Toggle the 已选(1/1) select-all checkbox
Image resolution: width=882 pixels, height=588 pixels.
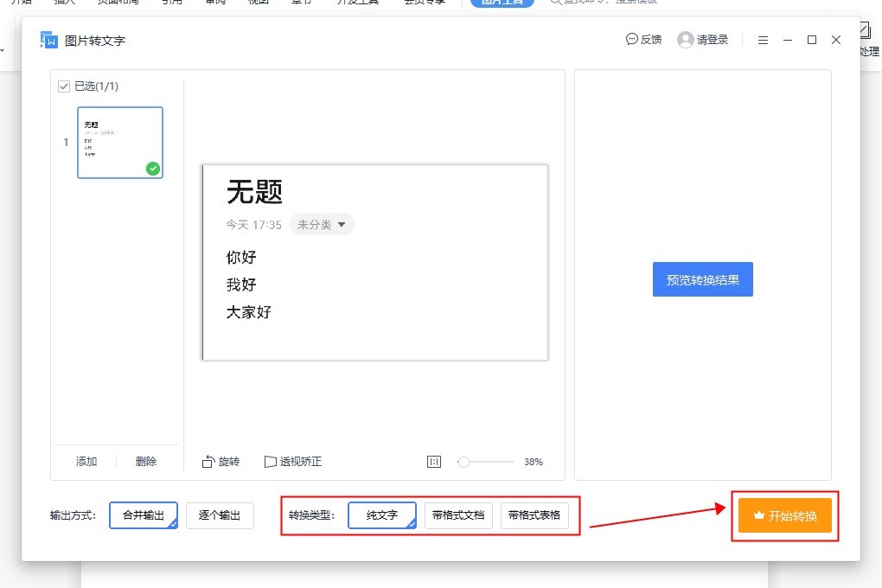pos(64,86)
